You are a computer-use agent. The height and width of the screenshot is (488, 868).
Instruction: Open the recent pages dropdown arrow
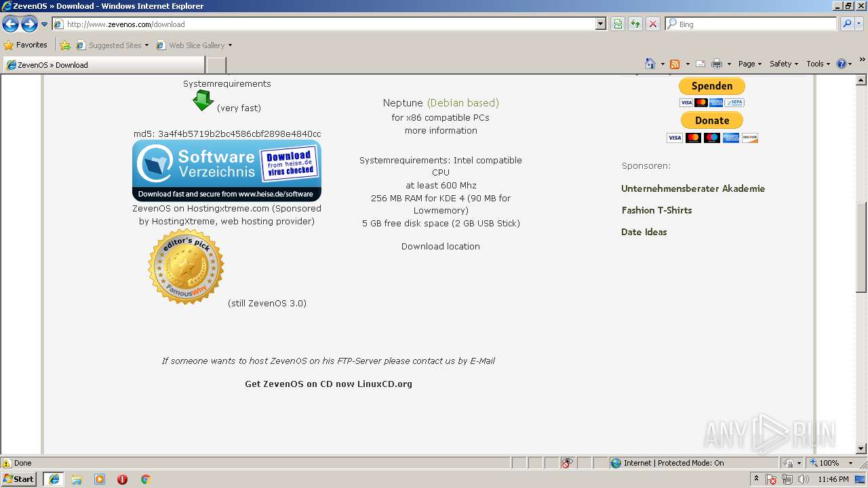[45, 24]
